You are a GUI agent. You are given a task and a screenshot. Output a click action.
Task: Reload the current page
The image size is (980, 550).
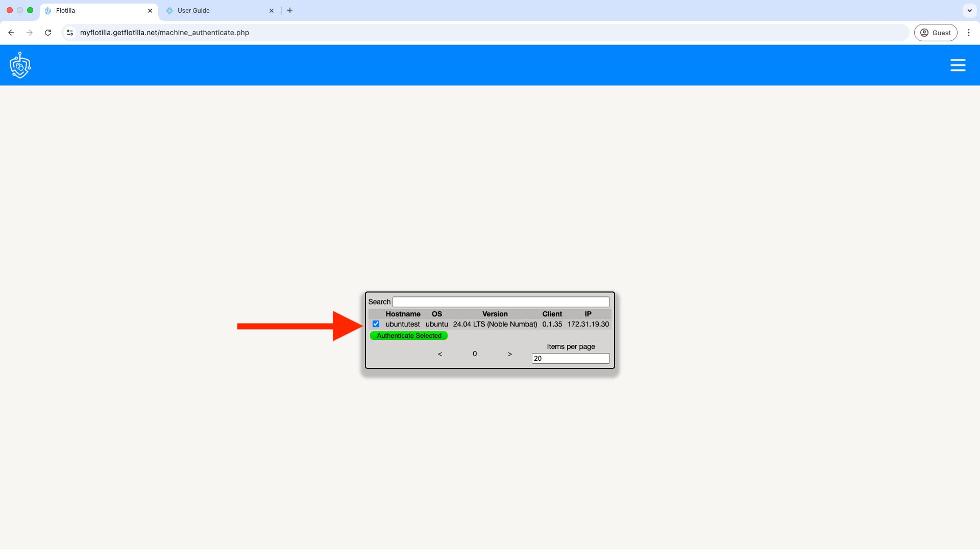[x=48, y=33]
